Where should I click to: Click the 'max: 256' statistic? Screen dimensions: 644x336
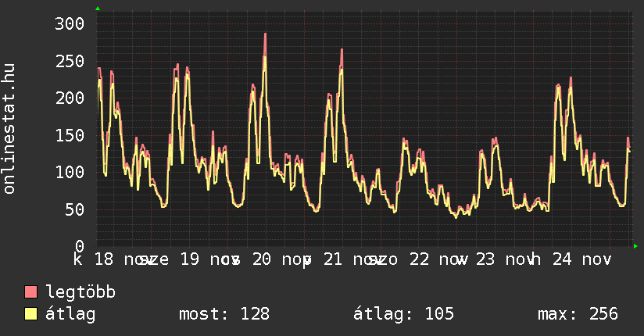(578, 314)
